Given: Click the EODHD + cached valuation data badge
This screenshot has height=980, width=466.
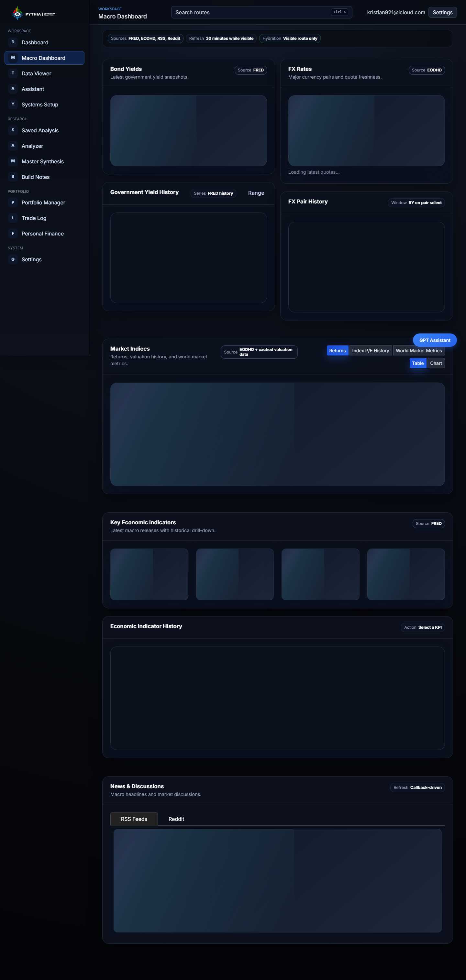Looking at the screenshot, I should (x=259, y=352).
